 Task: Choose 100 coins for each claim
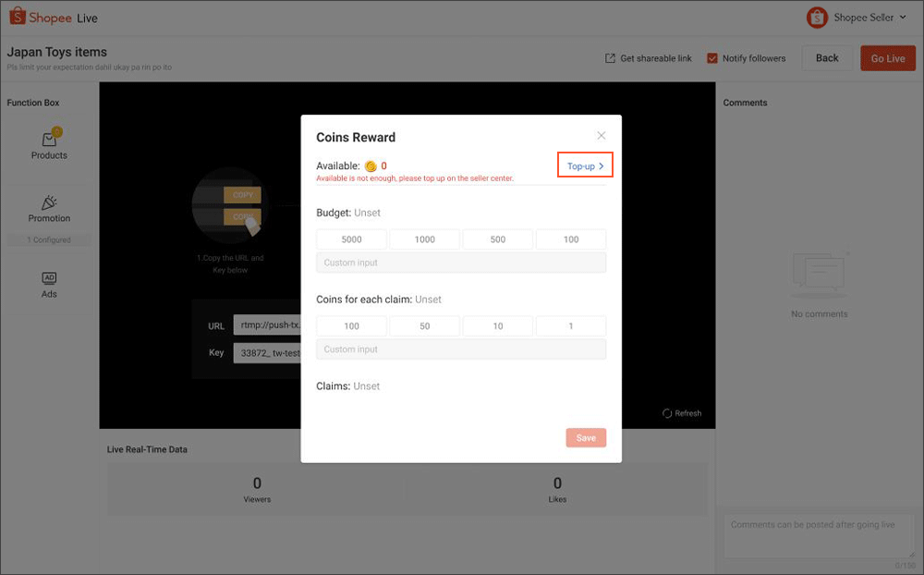pyautogui.click(x=351, y=325)
